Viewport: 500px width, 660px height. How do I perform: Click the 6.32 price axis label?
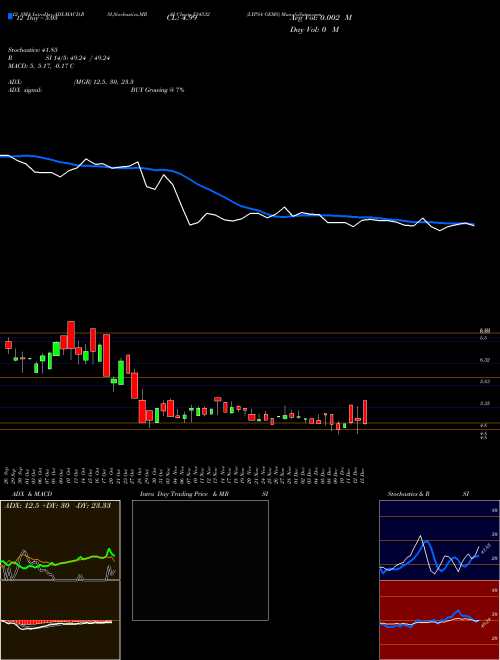(484, 360)
